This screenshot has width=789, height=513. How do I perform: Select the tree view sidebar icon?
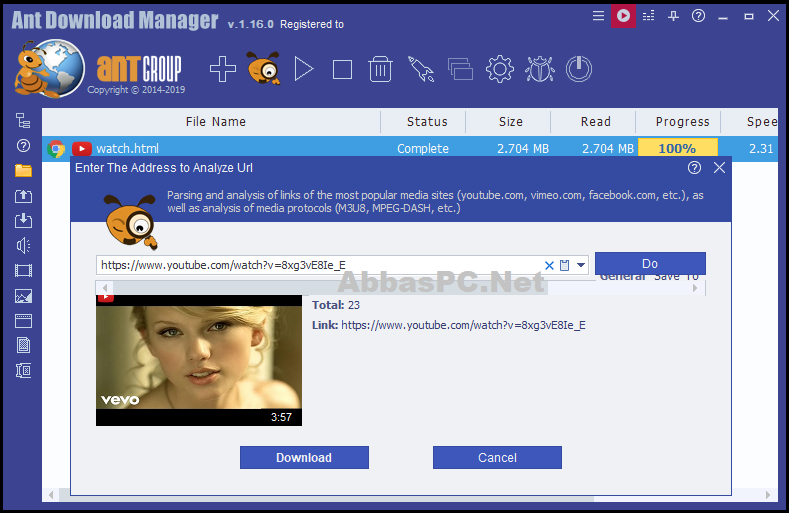23,121
